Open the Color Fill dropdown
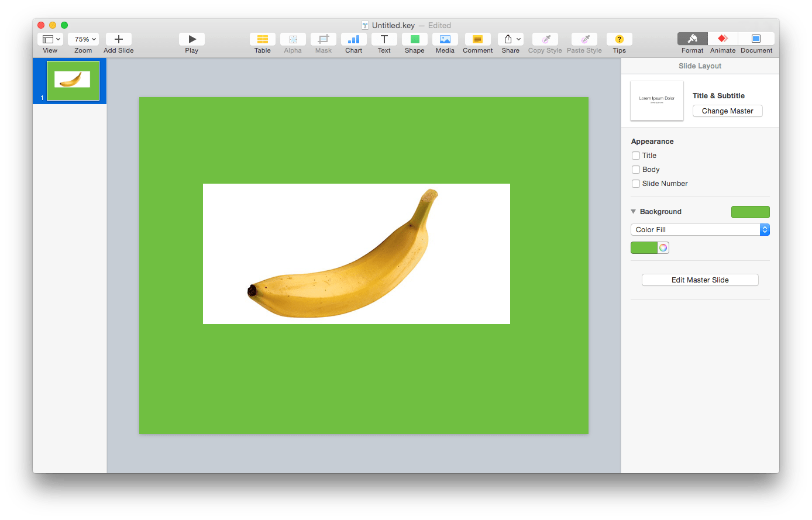Screen dimensions: 812x520 tap(700, 229)
